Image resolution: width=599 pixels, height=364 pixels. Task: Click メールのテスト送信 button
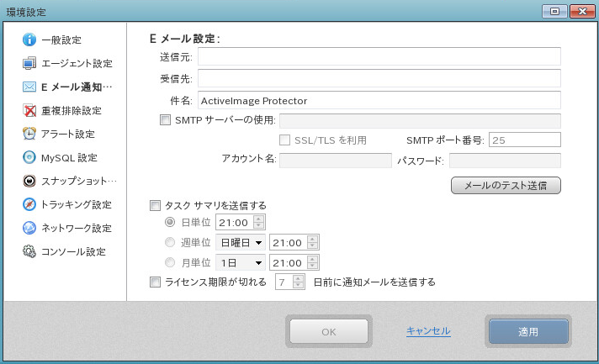pos(506,186)
